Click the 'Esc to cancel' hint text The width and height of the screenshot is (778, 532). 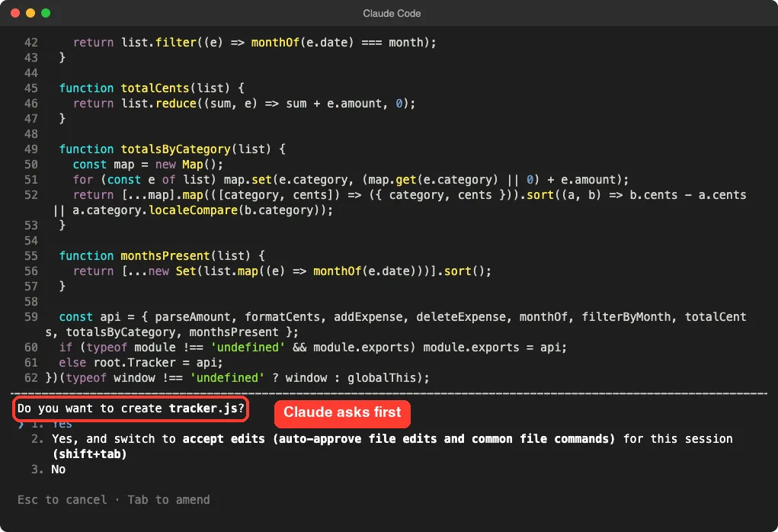pyautogui.click(x=62, y=500)
